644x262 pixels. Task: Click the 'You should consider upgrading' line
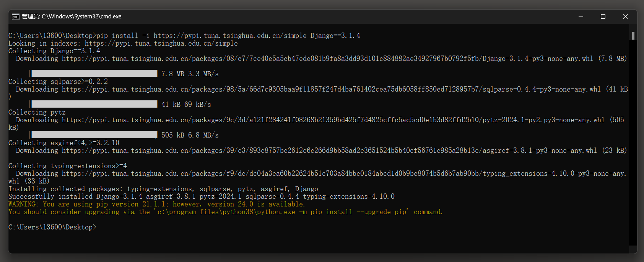(226, 212)
